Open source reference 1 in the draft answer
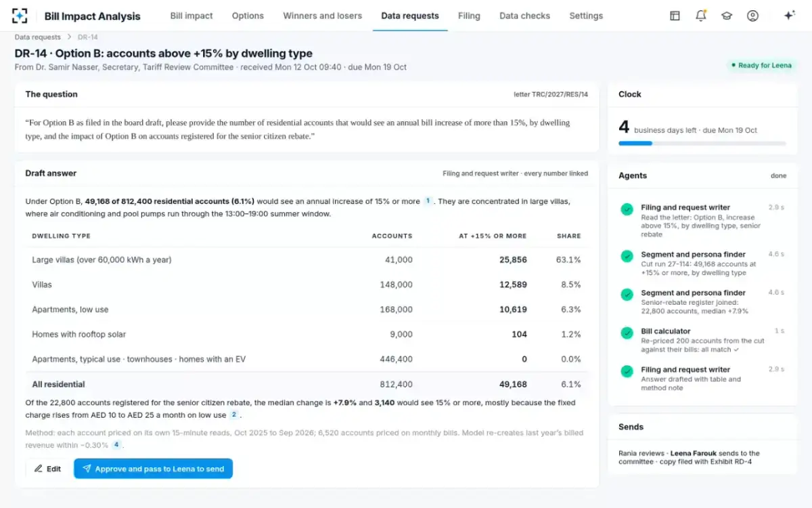812x508 pixels. pos(428,201)
